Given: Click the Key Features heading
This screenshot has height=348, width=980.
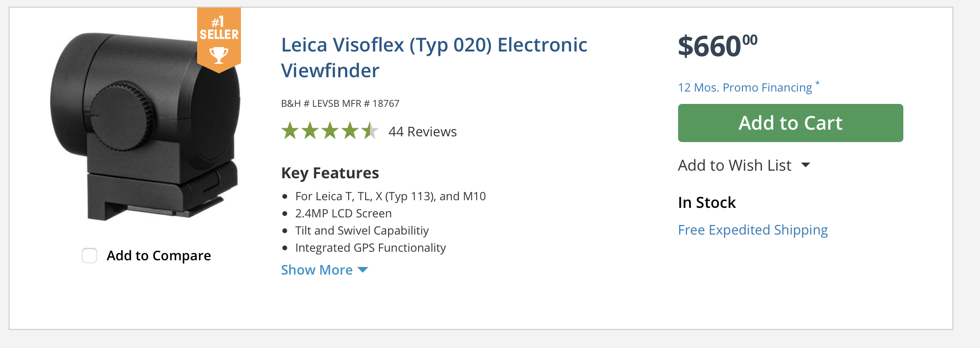Looking at the screenshot, I should 330,173.
